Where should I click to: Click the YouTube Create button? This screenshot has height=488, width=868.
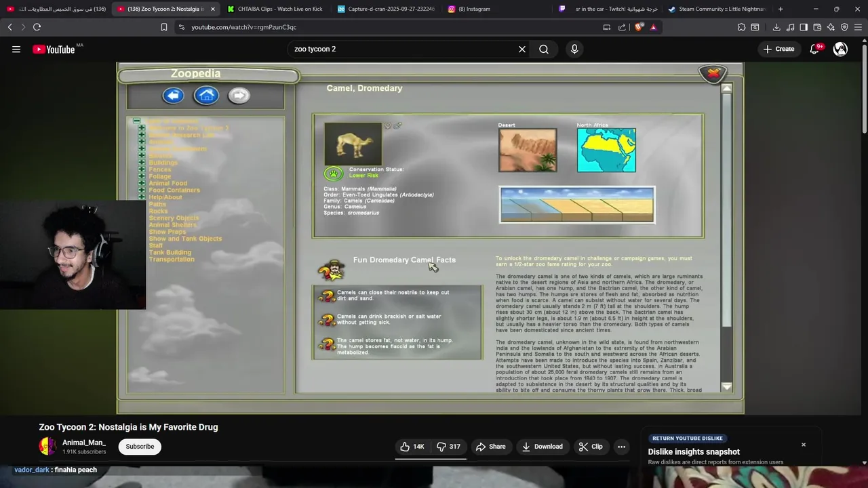(778, 49)
